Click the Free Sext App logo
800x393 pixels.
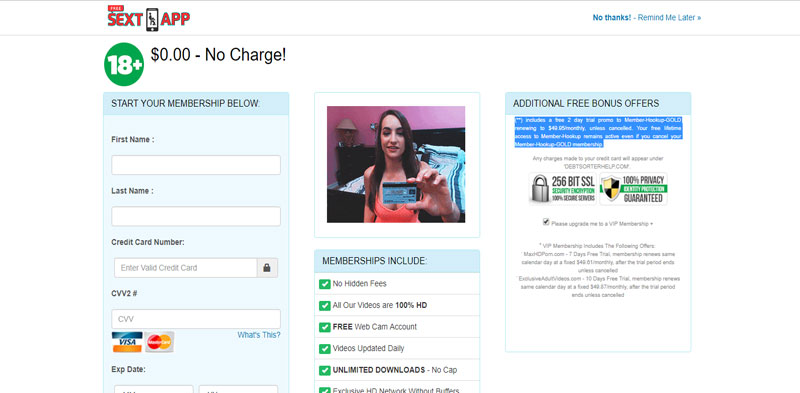coord(148,18)
